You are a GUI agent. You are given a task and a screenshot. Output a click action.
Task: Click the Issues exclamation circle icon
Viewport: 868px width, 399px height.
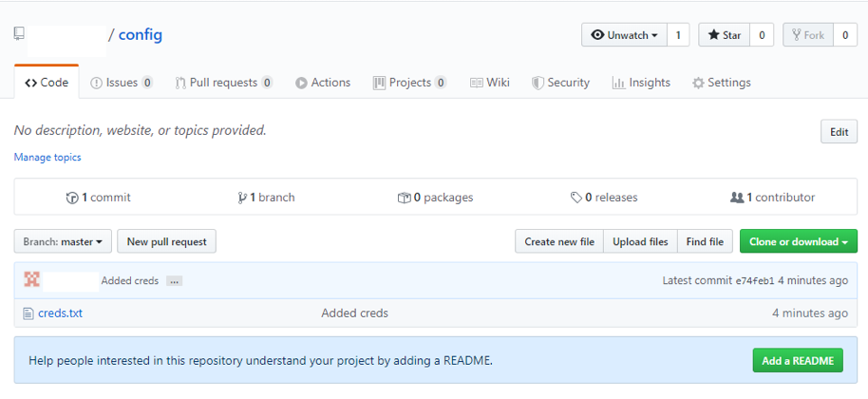(96, 83)
